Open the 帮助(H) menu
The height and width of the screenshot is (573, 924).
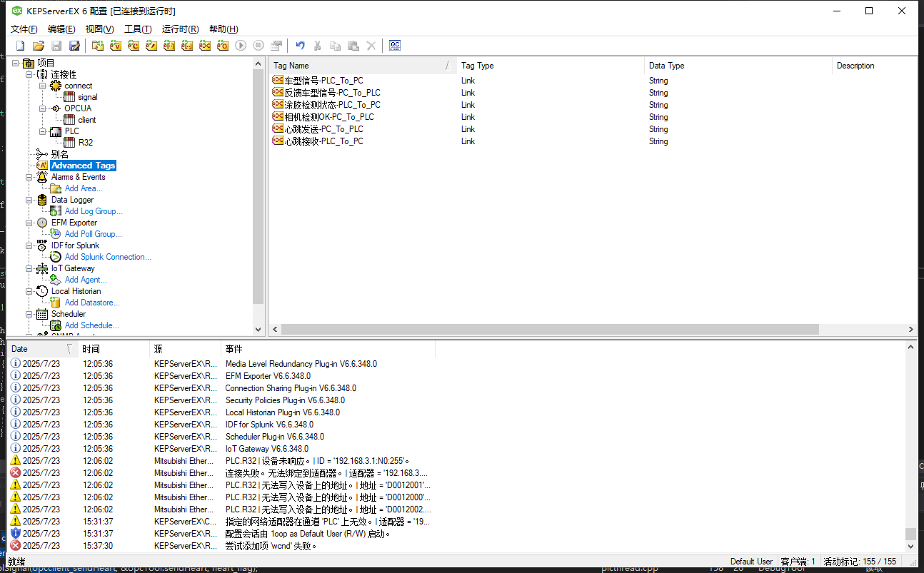(x=224, y=29)
